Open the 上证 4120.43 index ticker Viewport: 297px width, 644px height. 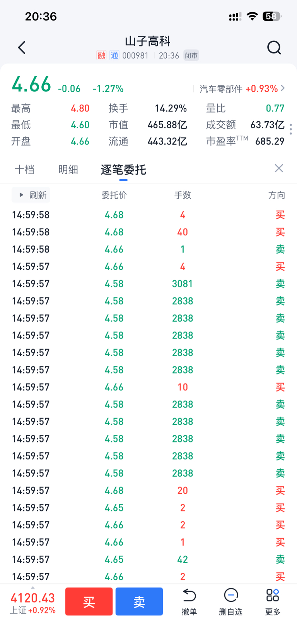(x=32, y=602)
